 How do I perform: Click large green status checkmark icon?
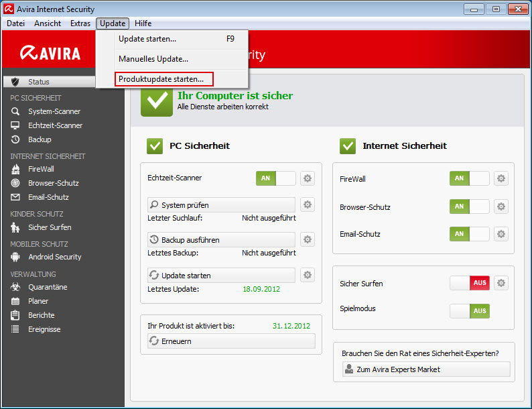click(157, 101)
